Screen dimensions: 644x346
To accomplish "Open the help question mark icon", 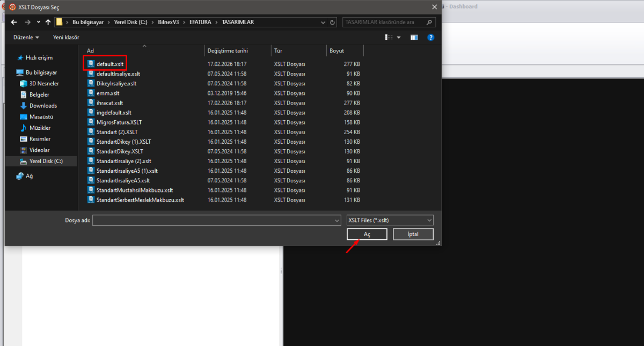I will (430, 38).
